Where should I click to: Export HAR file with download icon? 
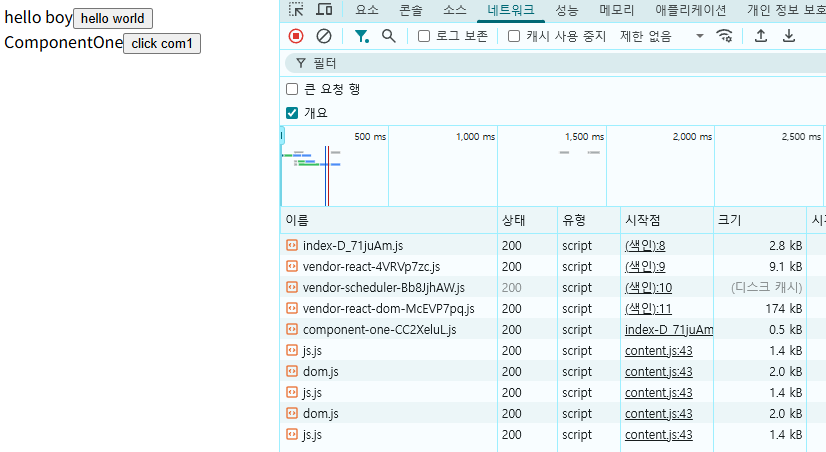point(789,36)
